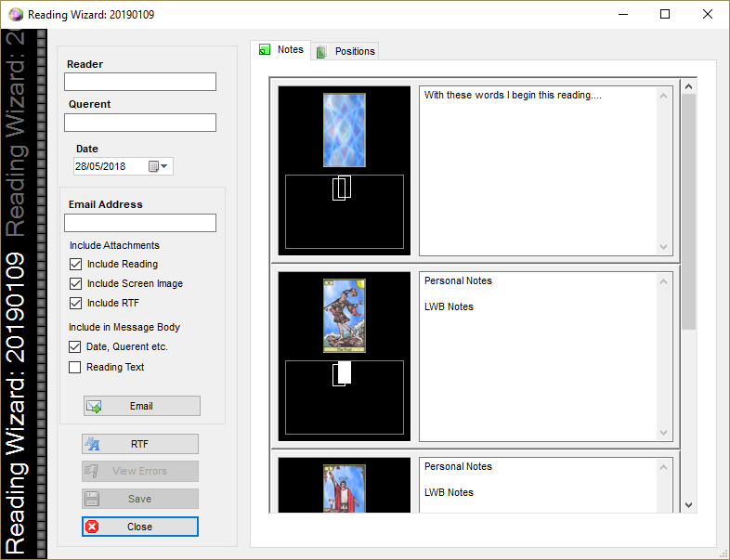Click the spread layout diagram under The Fool

[x=345, y=397]
